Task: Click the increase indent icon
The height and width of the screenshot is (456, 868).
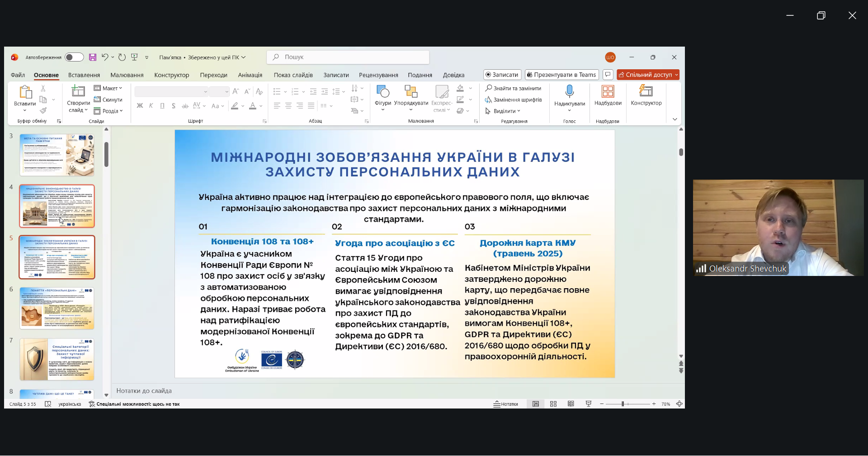Action: point(325,92)
